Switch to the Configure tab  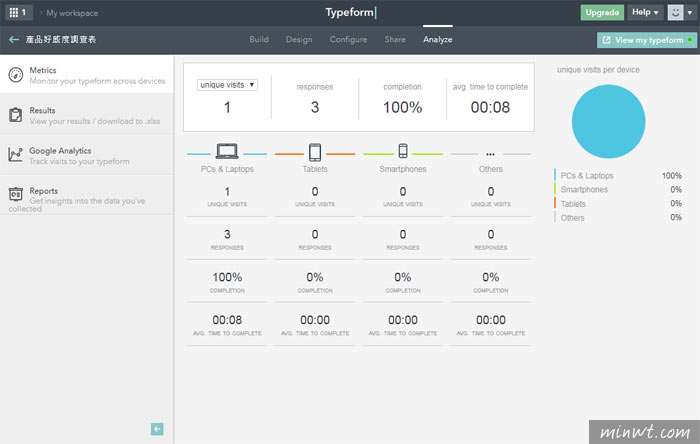[x=348, y=39]
